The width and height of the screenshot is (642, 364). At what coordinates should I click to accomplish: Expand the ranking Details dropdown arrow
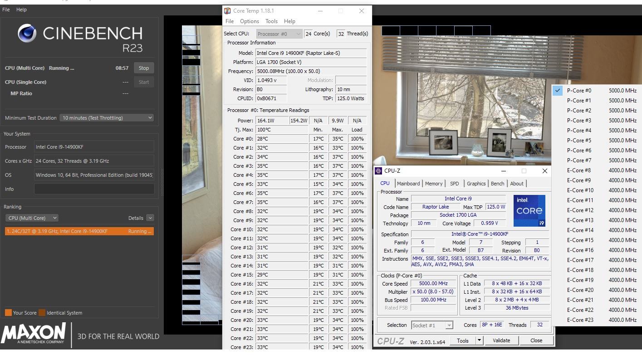click(150, 218)
